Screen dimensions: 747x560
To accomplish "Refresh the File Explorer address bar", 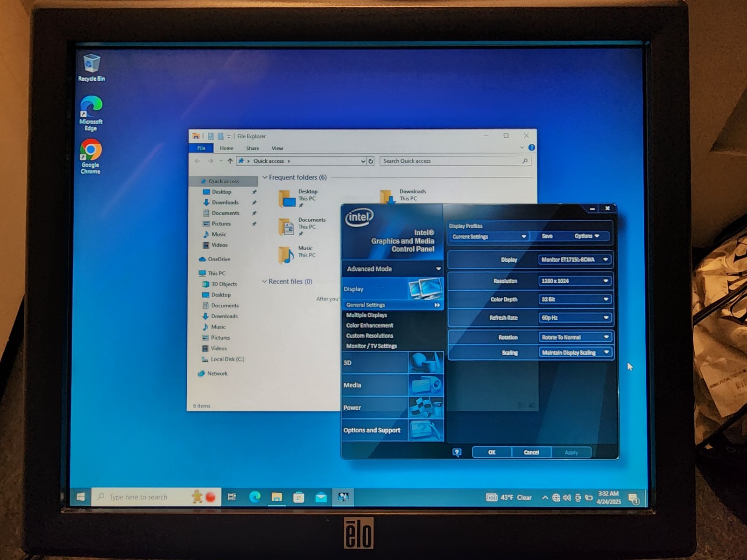I will tap(371, 161).
